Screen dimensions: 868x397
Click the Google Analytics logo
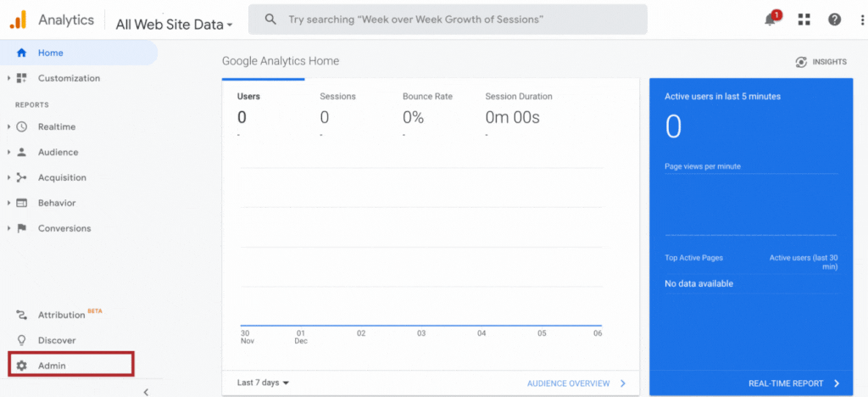point(18,19)
